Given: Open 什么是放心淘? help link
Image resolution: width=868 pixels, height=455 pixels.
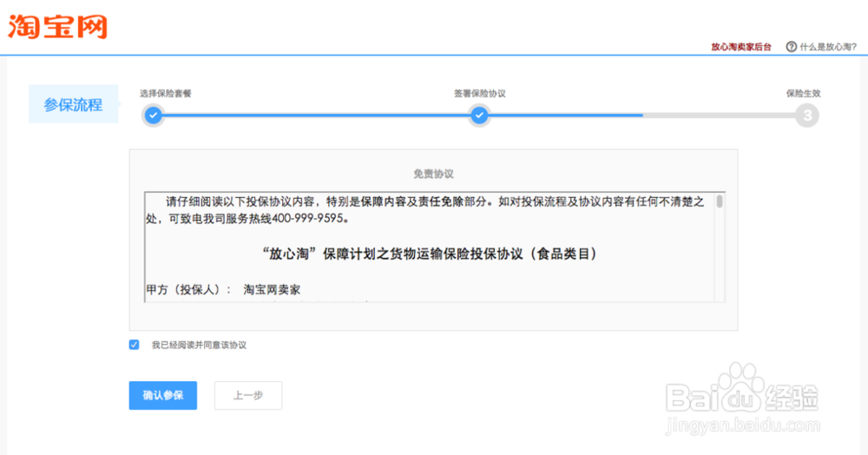Looking at the screenshot, I should 828,47.
